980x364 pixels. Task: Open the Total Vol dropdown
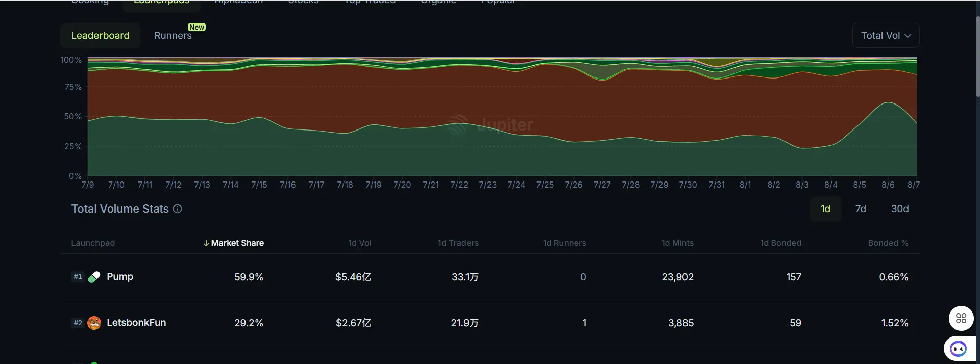[x=886, y=35]
